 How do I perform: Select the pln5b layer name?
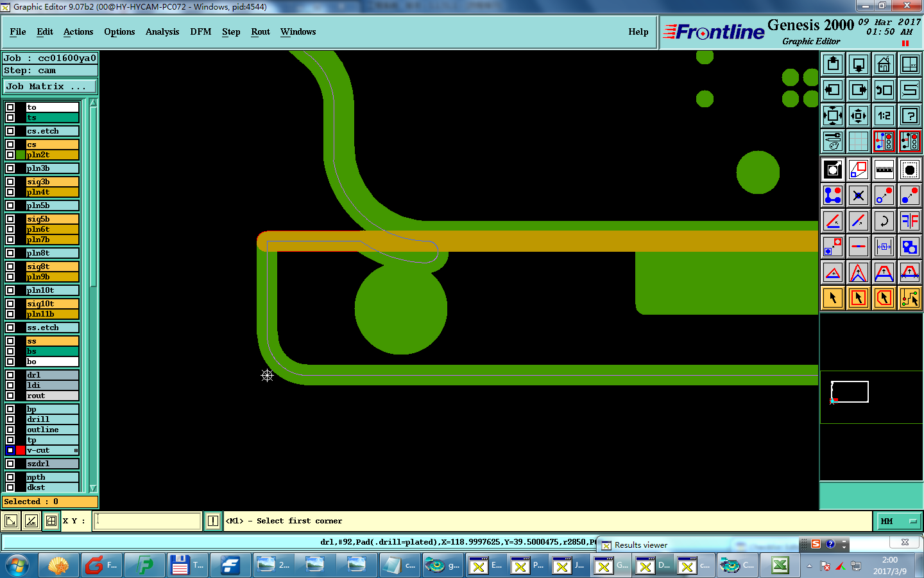tap(52, 206)
